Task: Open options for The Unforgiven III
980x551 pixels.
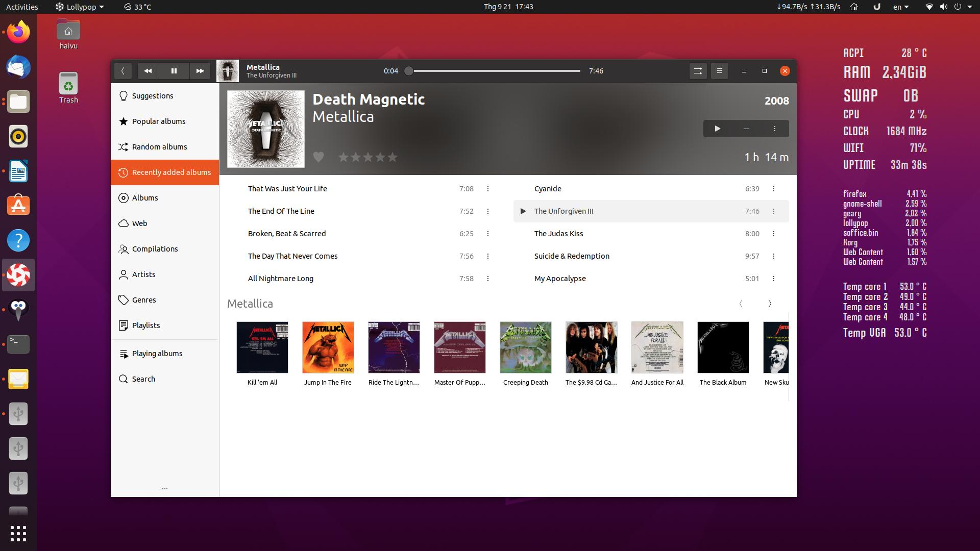Action: point(774,211)
